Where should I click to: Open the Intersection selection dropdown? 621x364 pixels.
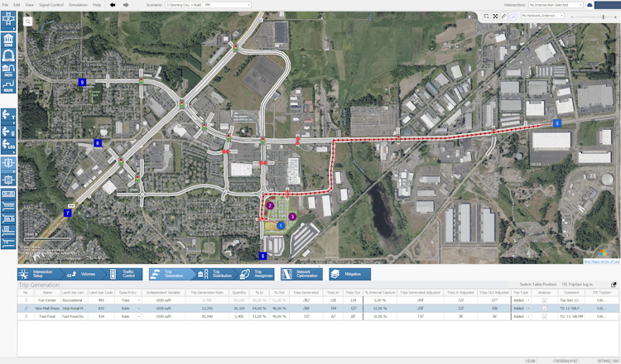click(x=556, y=5)
